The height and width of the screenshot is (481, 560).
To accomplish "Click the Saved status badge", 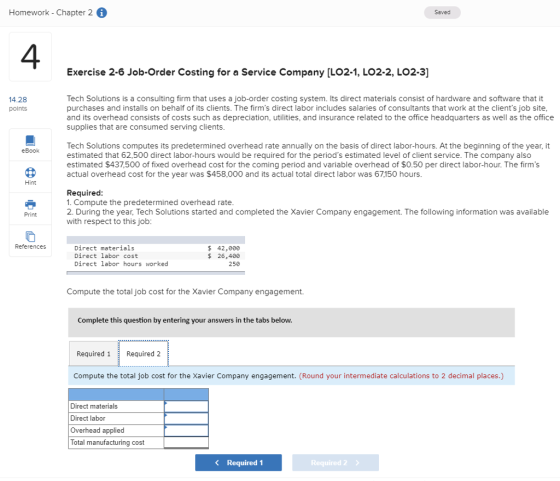I will pos(442,12).
